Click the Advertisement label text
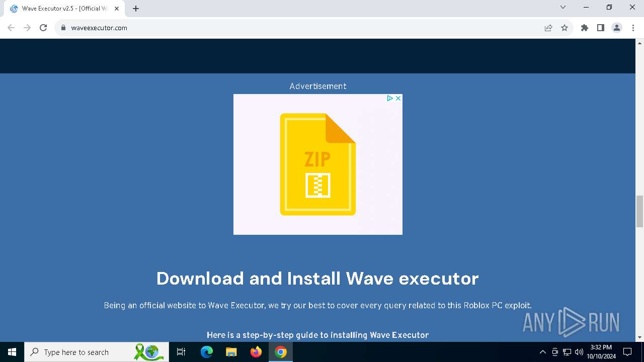The width and height of the screenshot is (644, 362). (x=318, y=86)
